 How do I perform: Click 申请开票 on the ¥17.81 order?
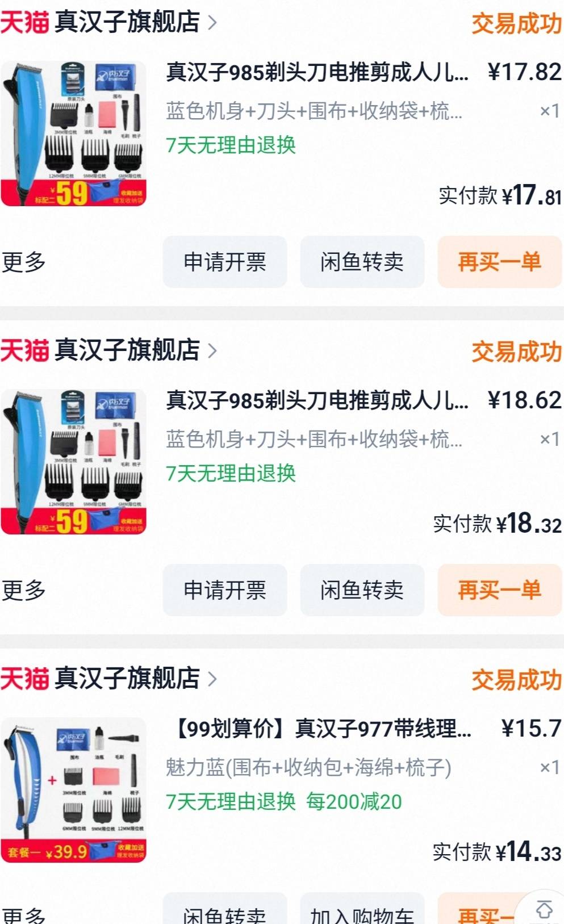tap(225, 262)
